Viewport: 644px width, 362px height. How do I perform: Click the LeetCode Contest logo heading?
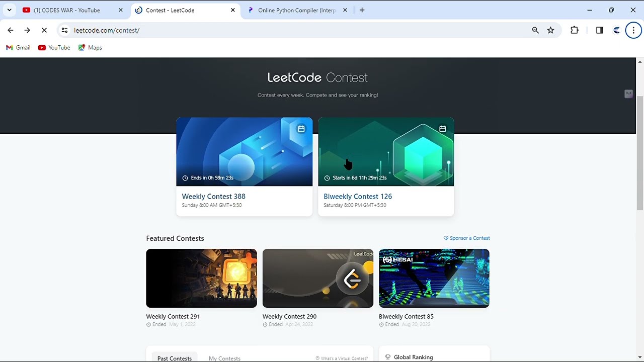click(x=317, y=77)
